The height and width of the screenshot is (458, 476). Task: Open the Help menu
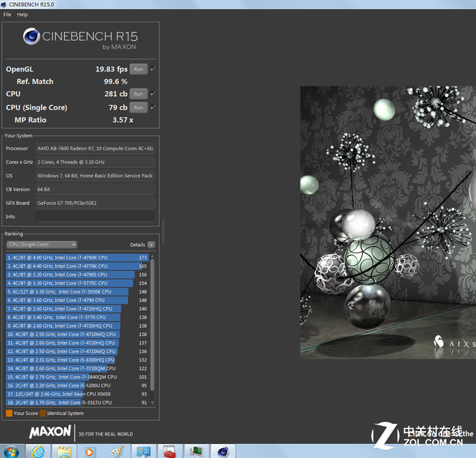tap(22, 15)
